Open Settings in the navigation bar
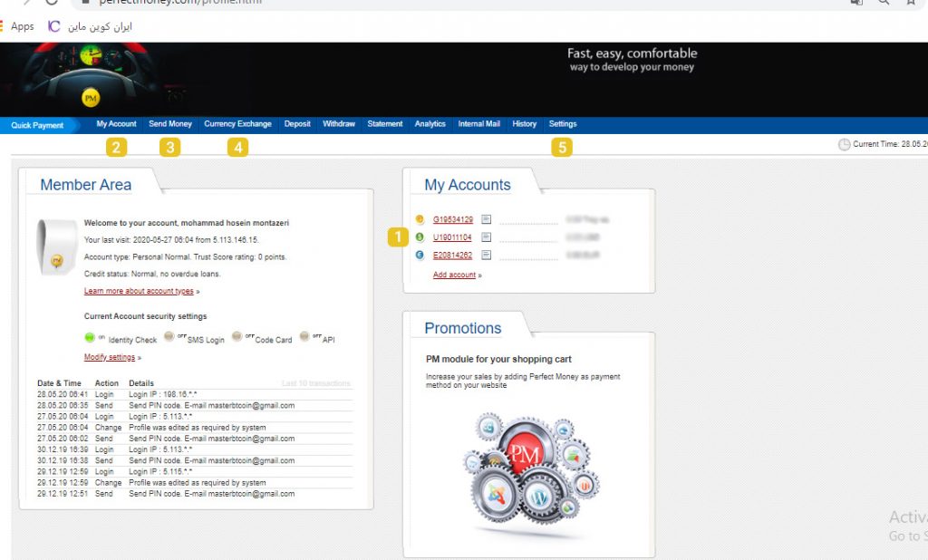The image size is (928, 560). point(563,124)
